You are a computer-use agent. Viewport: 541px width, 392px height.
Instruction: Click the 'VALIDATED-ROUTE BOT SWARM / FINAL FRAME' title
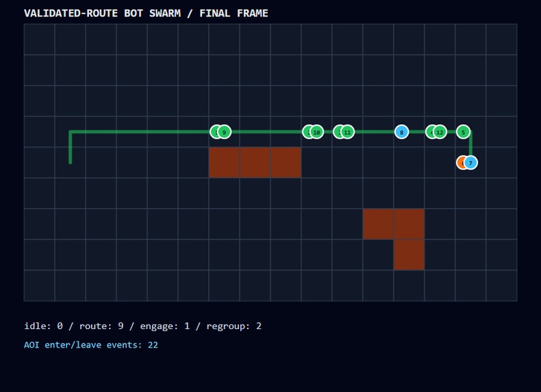pyautogui.click(x=146, y=14)
